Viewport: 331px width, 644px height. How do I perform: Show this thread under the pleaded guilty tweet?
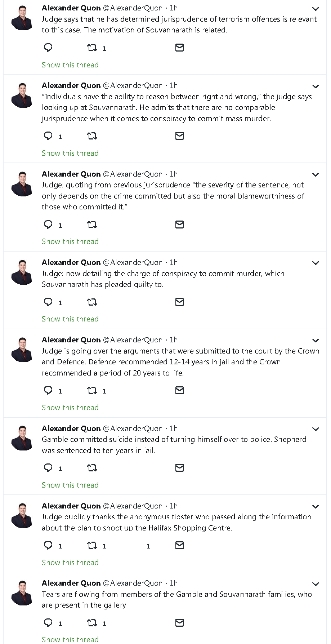coord(70,319)
